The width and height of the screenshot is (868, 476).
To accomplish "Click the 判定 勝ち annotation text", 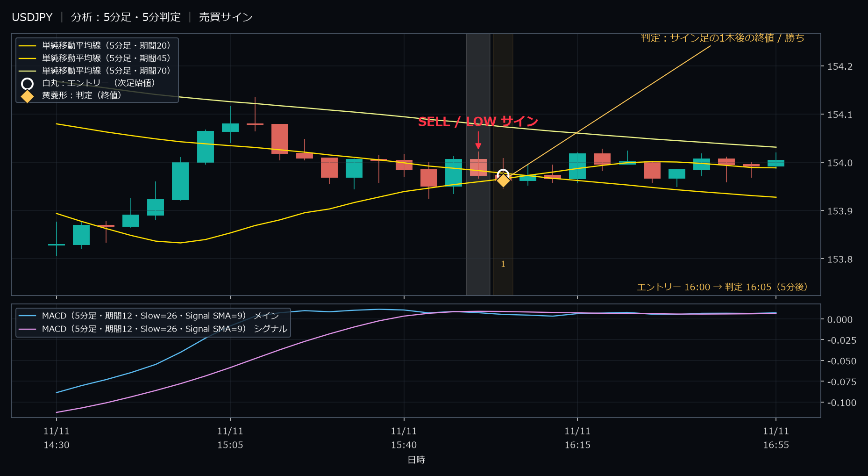I will click(722, 38).
